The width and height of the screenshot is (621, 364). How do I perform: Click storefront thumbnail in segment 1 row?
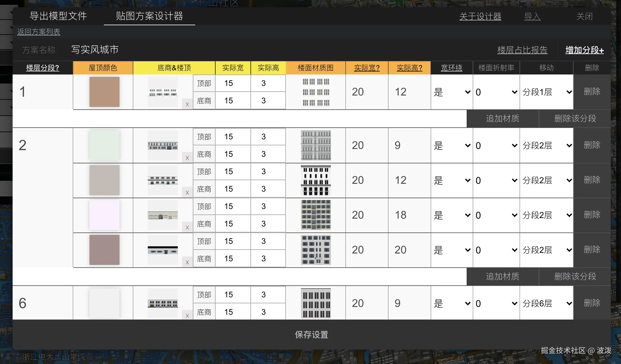(x=162, y=92)
